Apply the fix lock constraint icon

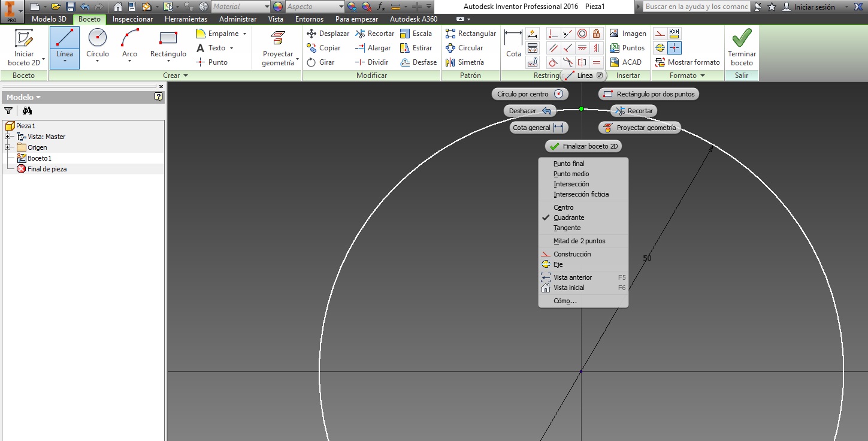[597, 34]
